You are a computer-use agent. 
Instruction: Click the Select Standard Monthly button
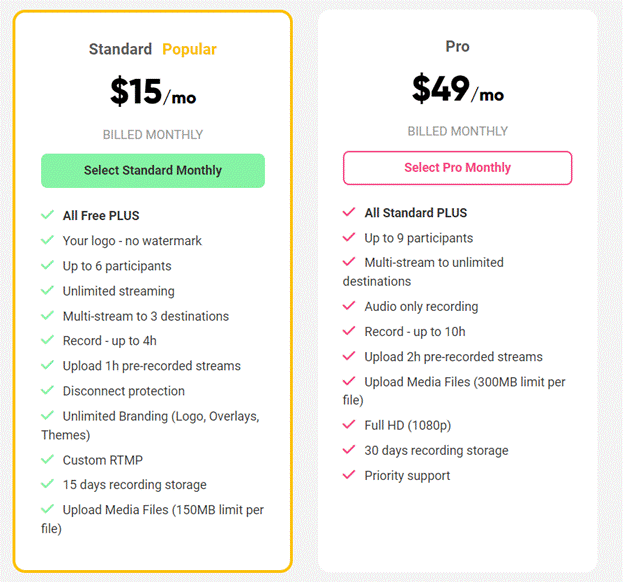(x=153, y=171)
